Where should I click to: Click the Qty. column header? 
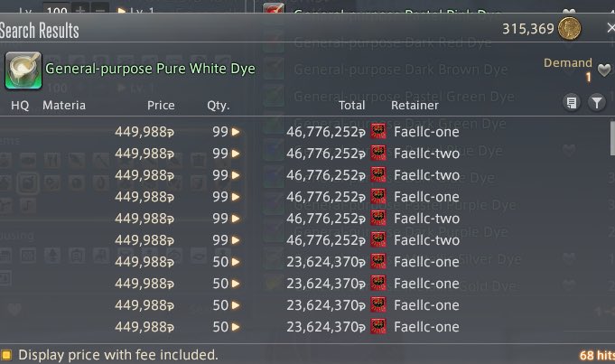219,106
